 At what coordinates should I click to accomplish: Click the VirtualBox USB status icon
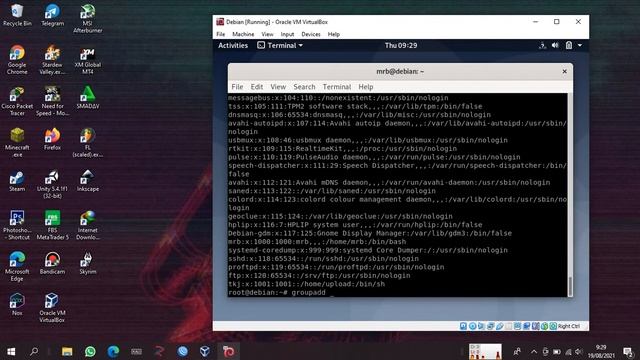500,326
